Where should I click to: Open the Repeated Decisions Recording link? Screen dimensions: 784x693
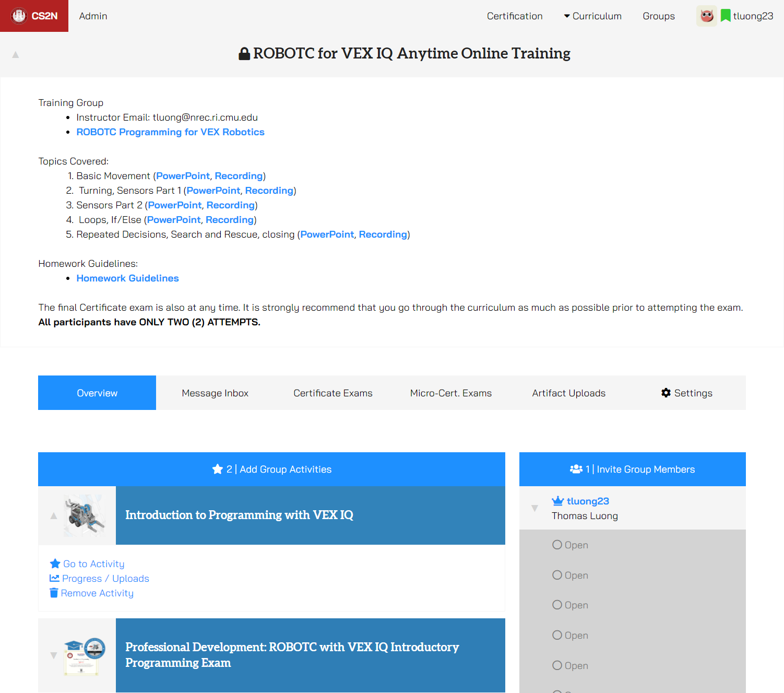pos(383,234)
